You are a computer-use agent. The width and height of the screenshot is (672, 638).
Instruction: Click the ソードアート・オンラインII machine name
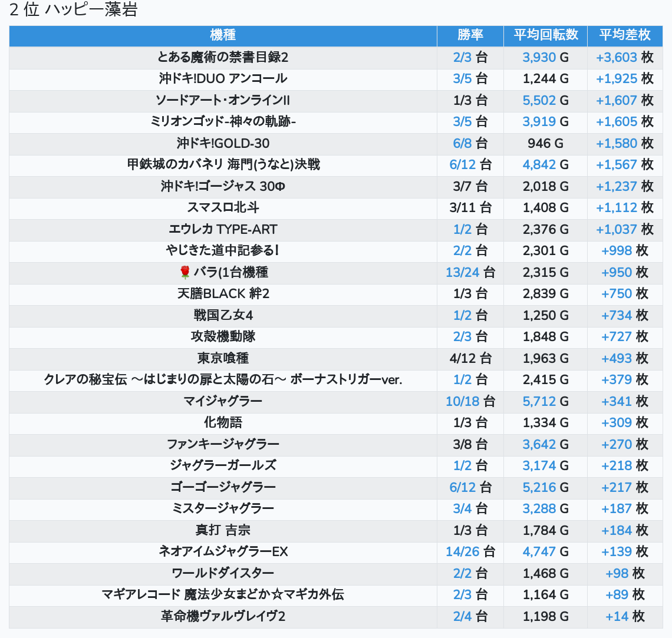pyautogui.click(x=223, y=100)
